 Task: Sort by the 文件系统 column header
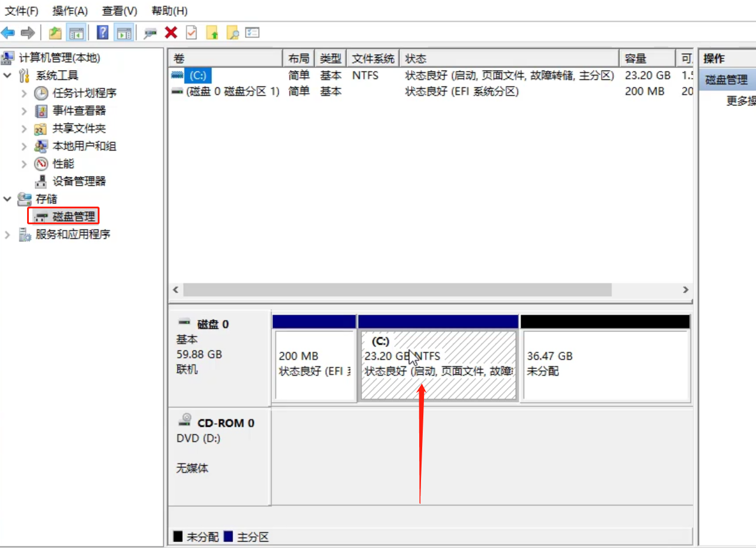tap(373, 58)
